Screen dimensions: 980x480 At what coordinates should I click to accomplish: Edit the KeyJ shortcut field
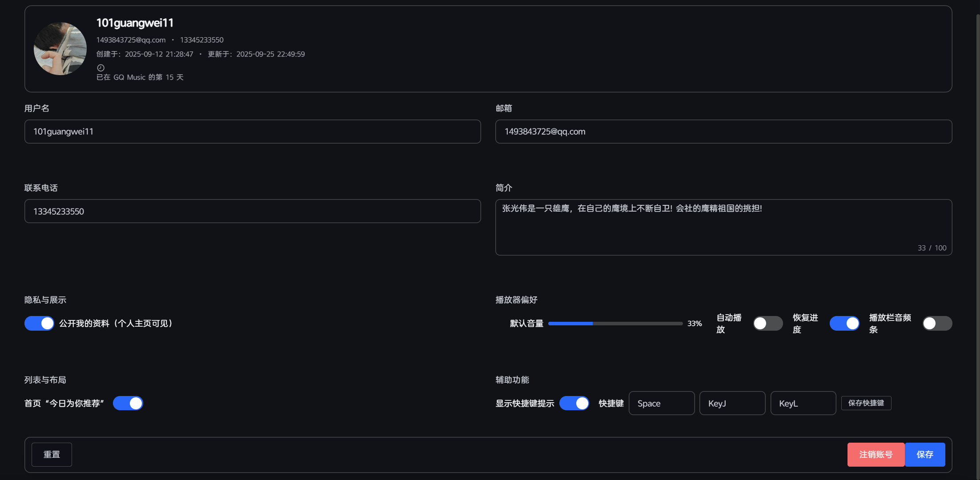(x=732, y=403)
